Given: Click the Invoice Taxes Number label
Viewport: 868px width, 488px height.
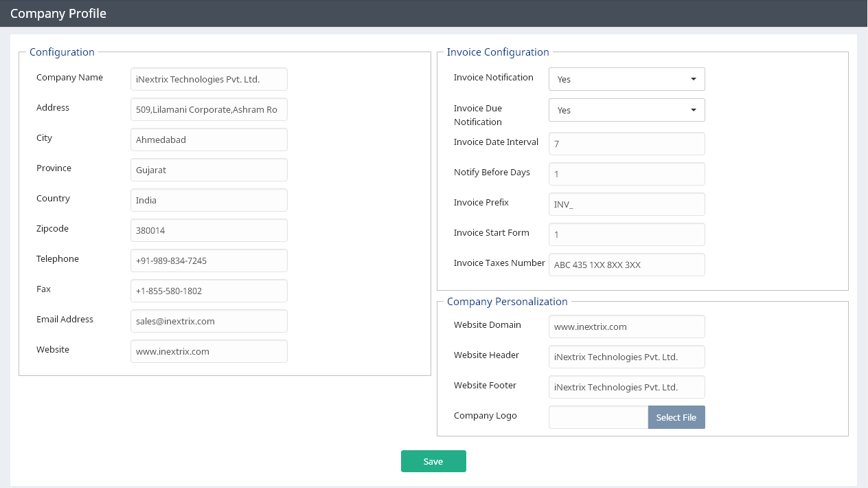Looking at the screenshot, I should coord(499,263).
